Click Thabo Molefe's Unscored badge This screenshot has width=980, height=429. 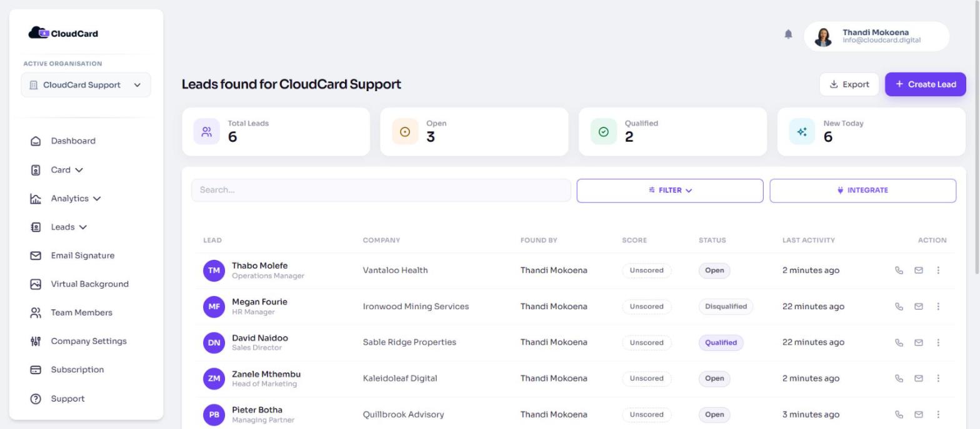pyautogui.click(x=646, y=270)
